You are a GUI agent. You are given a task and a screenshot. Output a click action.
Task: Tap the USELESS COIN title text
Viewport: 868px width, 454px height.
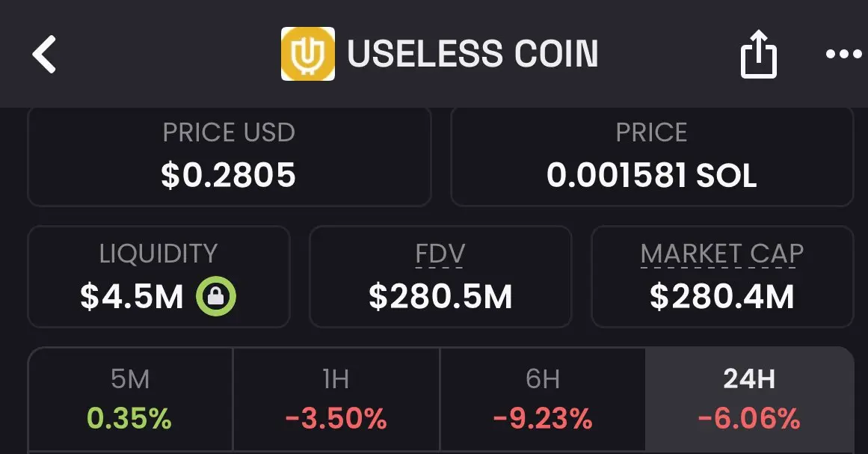coord(473,54)
